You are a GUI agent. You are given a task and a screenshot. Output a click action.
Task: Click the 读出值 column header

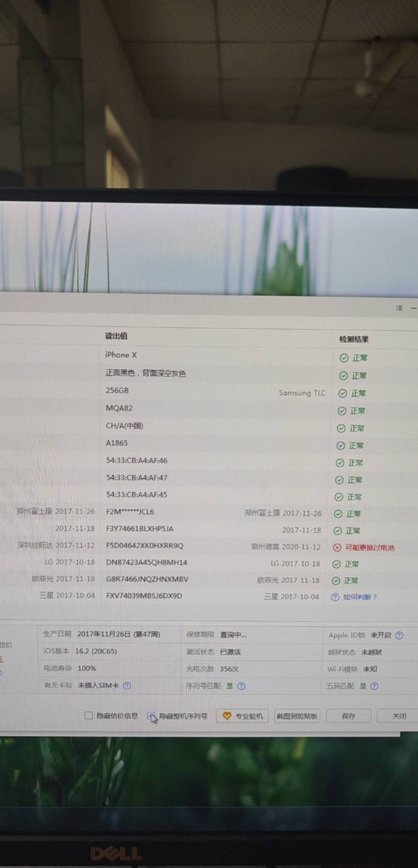click(116, 336)
